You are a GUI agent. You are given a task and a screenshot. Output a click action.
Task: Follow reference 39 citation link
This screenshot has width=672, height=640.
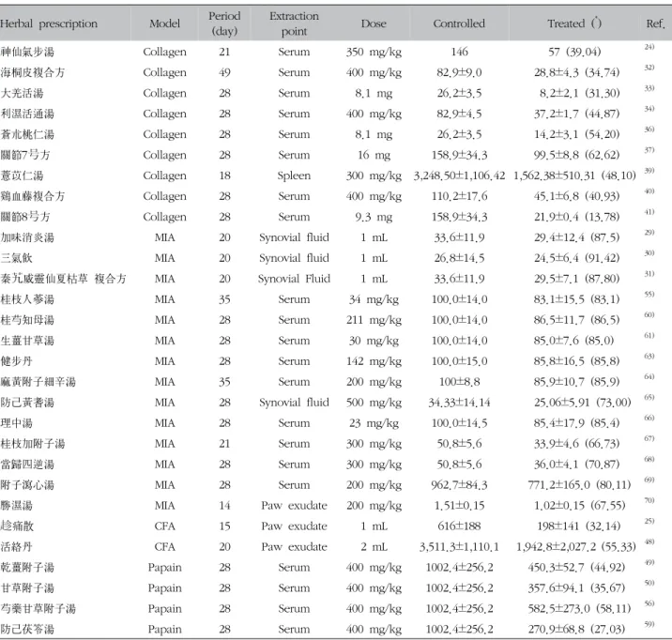click(649, 171)
